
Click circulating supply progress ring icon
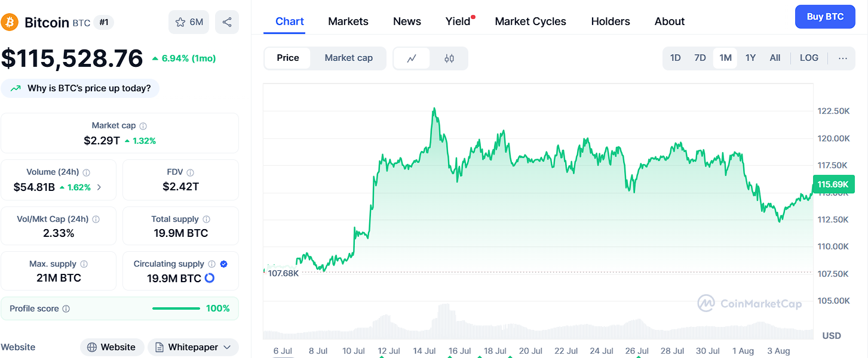[210, 278]
